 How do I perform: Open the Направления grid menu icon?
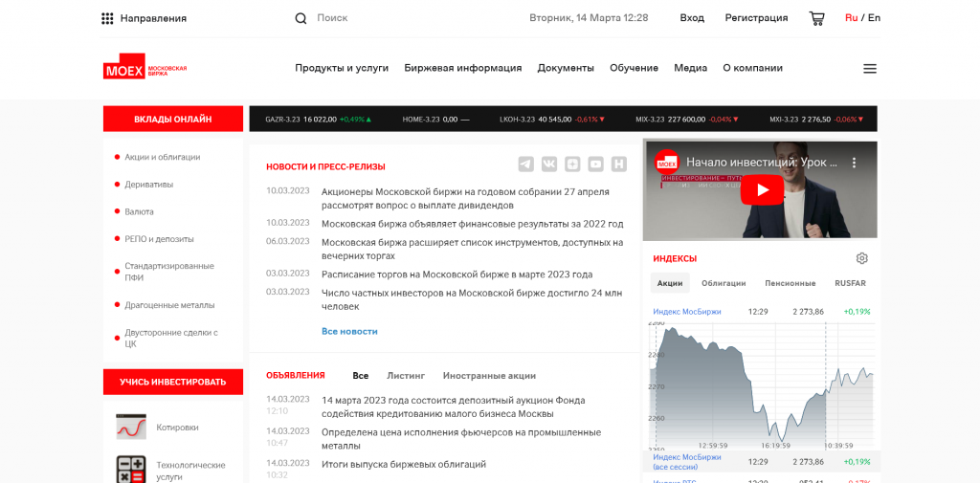click(x=107, y=18)
